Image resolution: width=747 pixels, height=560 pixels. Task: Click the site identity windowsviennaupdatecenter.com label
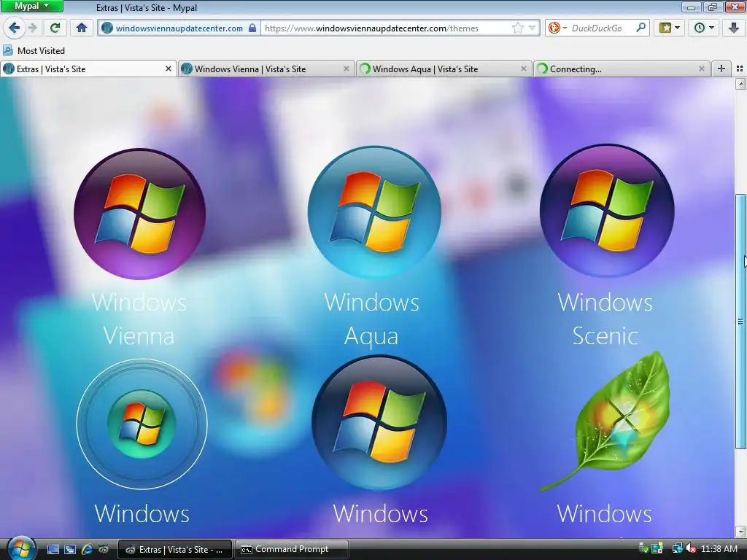(179, 28)
